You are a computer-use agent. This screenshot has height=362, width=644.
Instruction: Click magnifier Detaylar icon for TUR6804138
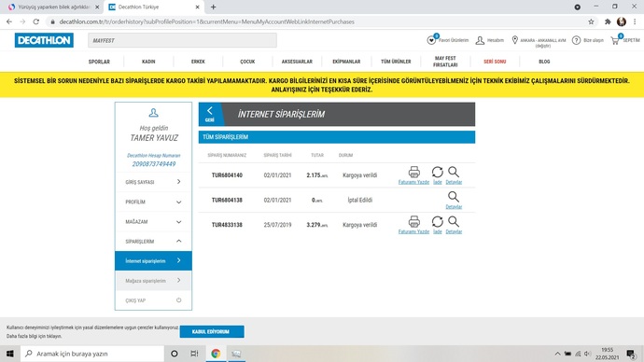(454, 197)
